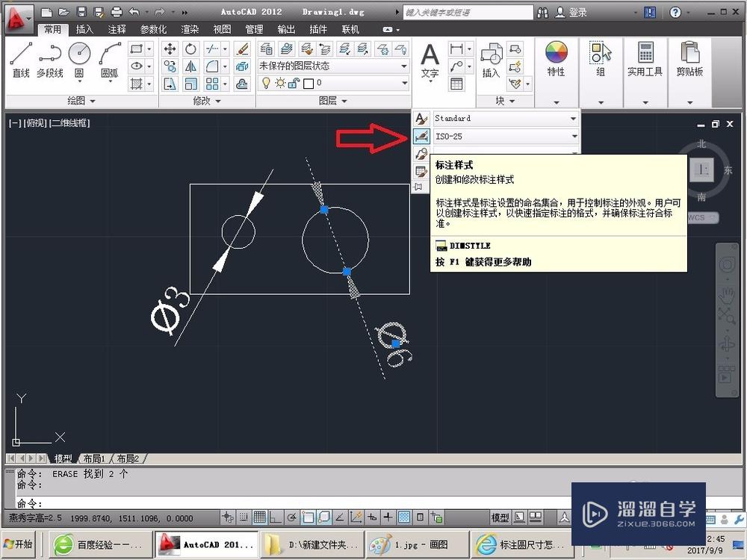747x560 pixels.
Task: Select the Fillet tool icon
Action: click(x=212, y=66)
